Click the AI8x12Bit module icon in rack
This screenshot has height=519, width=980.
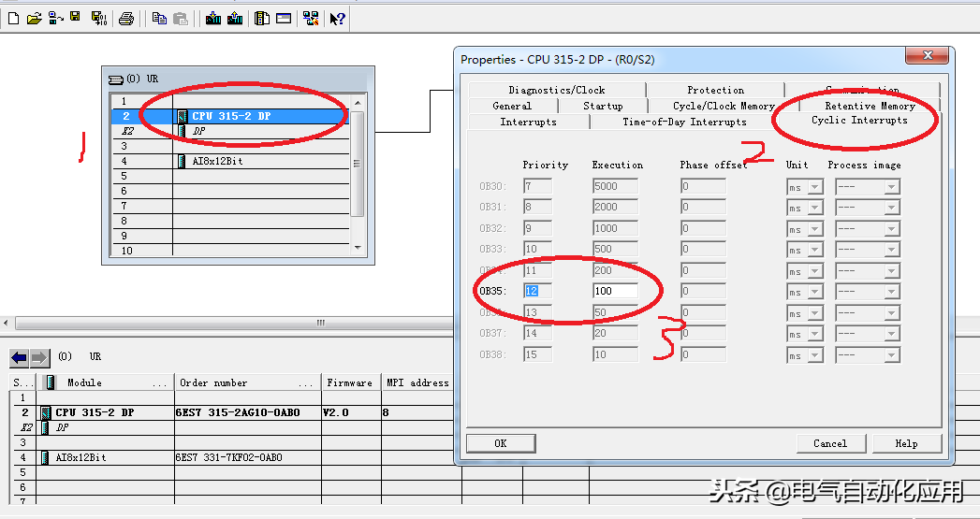pos(182,161)
